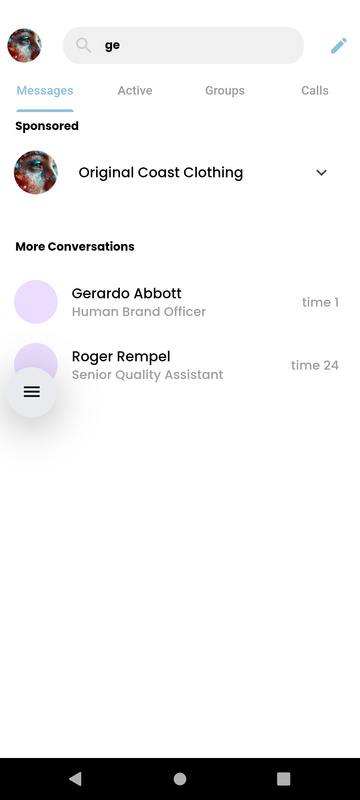Tap Android recent apps square button
This screenshot has width=360, height=800.
(x=284, y=779)
